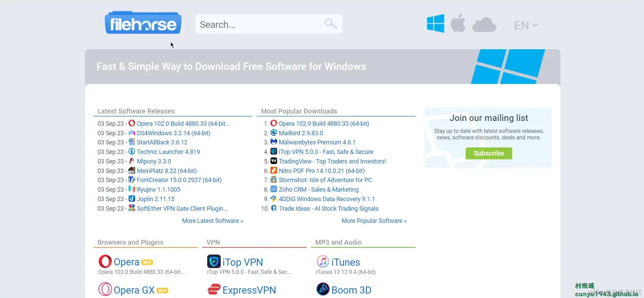Click iTop VPN icon in popular list
644x298 pixels.
point(274,152)
